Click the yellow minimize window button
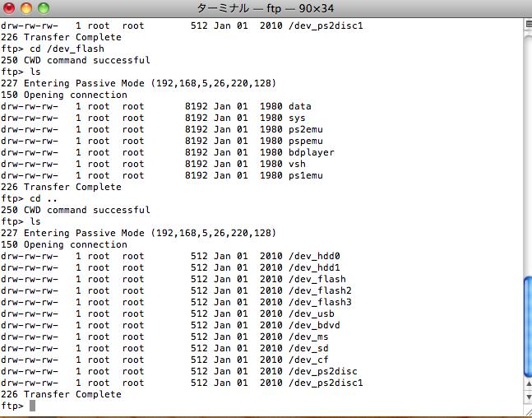This screenshot has width=532, height=418. click(26, 8)
